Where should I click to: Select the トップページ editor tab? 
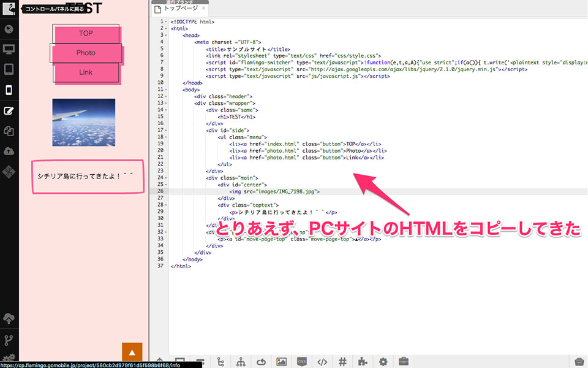pyautogui.click(x=180, y=9)
